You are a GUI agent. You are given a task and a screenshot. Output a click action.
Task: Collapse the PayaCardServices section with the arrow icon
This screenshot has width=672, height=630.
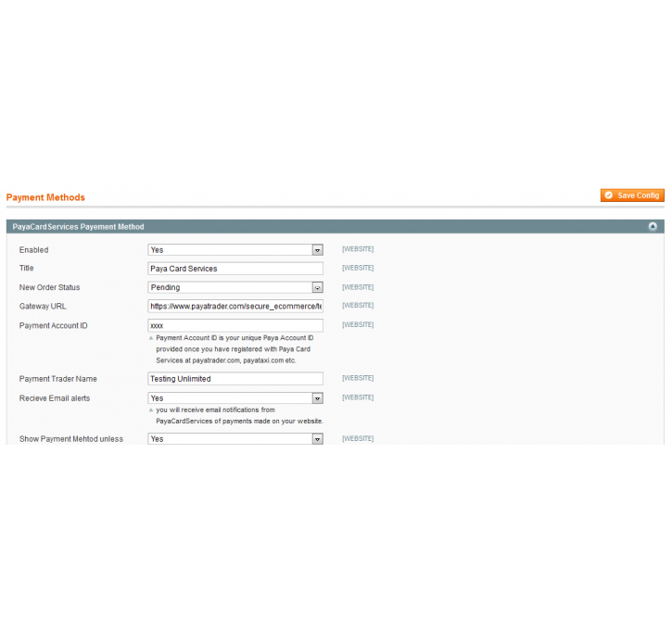[x=653, y=226]
